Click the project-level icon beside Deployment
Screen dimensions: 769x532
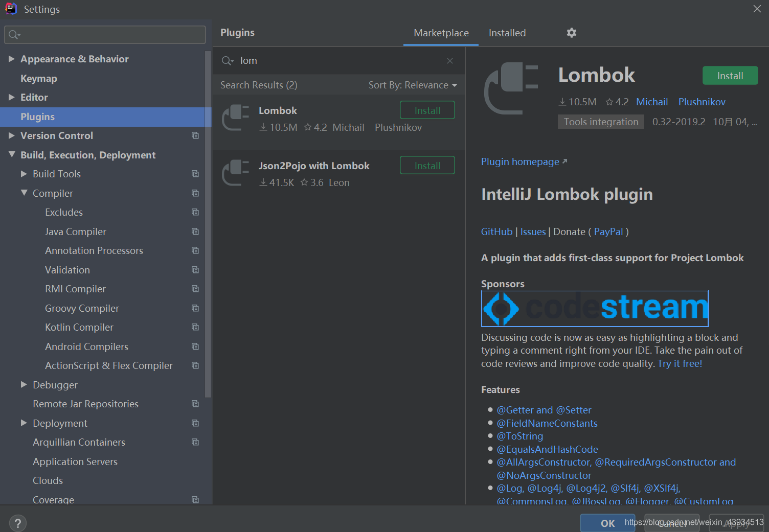tap(195, 423)
